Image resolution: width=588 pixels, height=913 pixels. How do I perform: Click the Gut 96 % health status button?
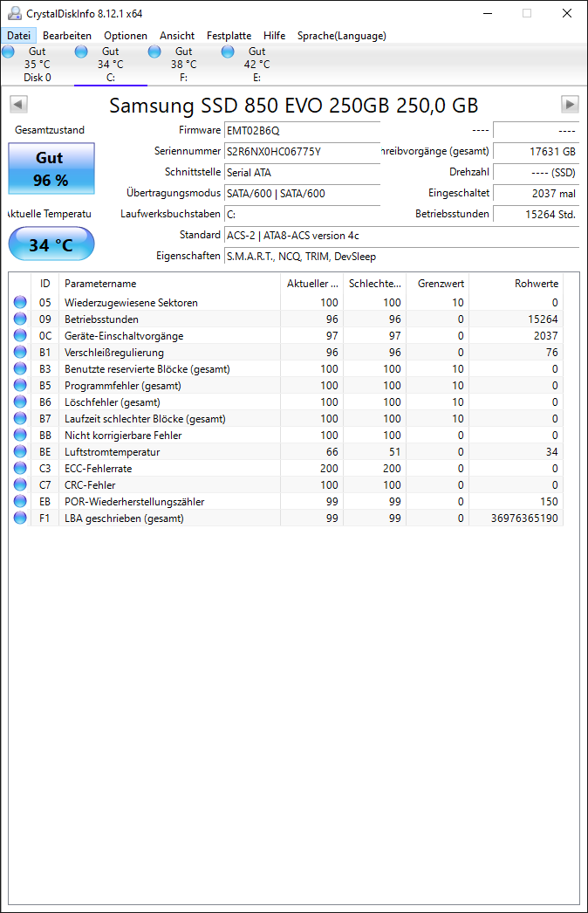51,168
